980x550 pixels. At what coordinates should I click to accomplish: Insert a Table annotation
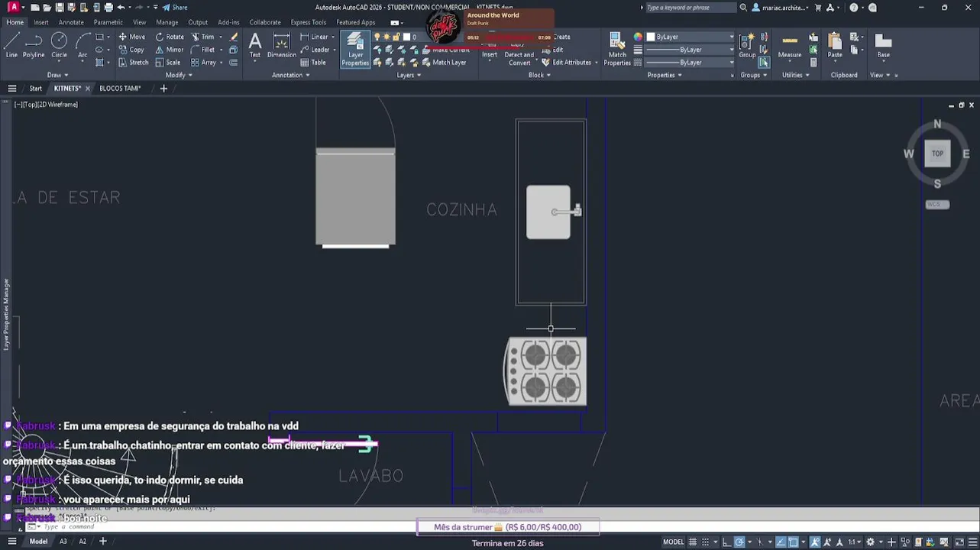tap(313, 63)
